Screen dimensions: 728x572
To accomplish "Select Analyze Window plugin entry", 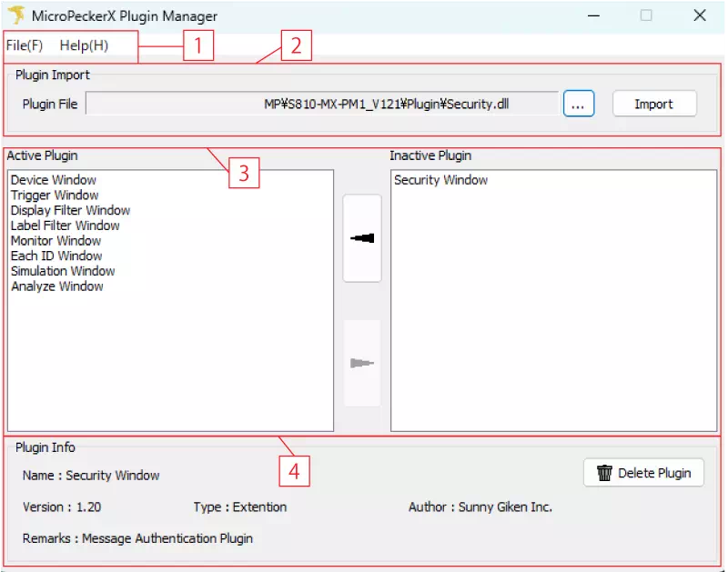I will [x=57, y=286].
